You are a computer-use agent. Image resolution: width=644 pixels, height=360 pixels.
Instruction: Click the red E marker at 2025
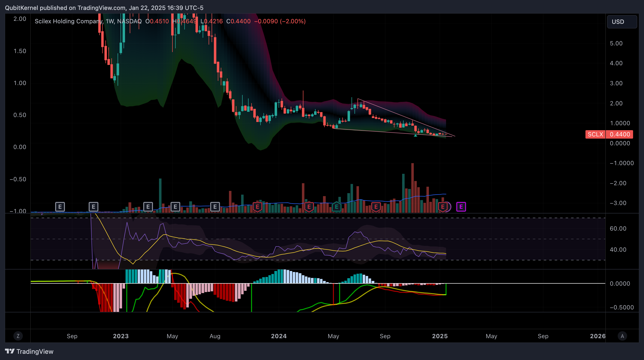[443, 207]
